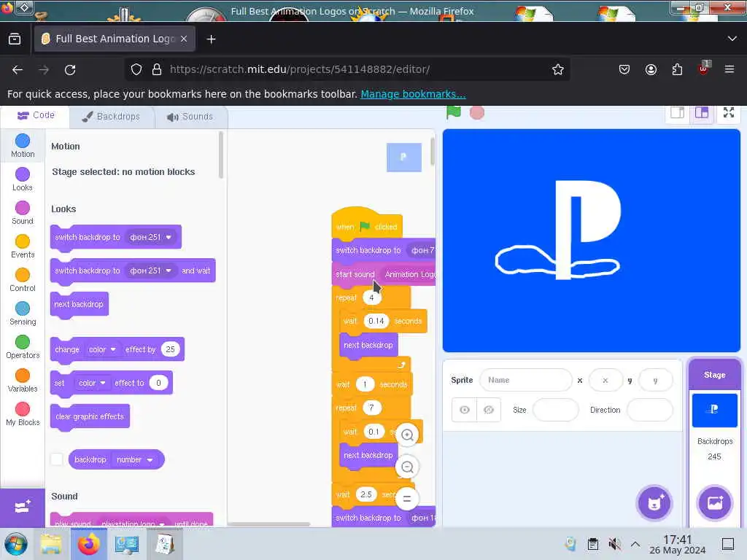Select the Sensing blocks category

tap(23, 314)
